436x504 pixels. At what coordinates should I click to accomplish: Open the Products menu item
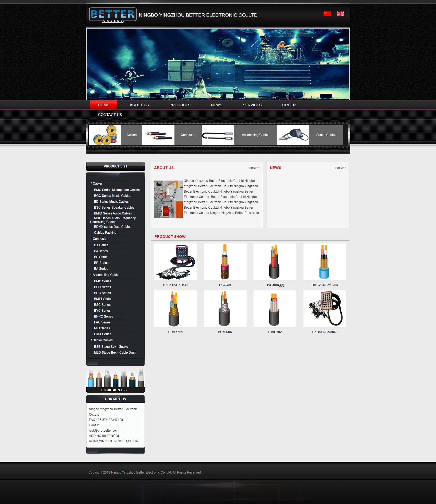click(x=180, y=105)
